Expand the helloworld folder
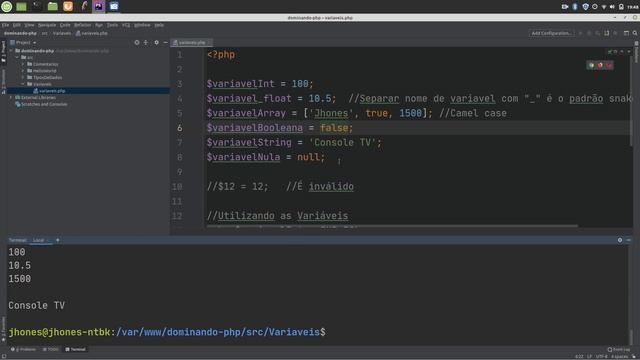This screenshot has height=360, width=640. tap(23, 71)
